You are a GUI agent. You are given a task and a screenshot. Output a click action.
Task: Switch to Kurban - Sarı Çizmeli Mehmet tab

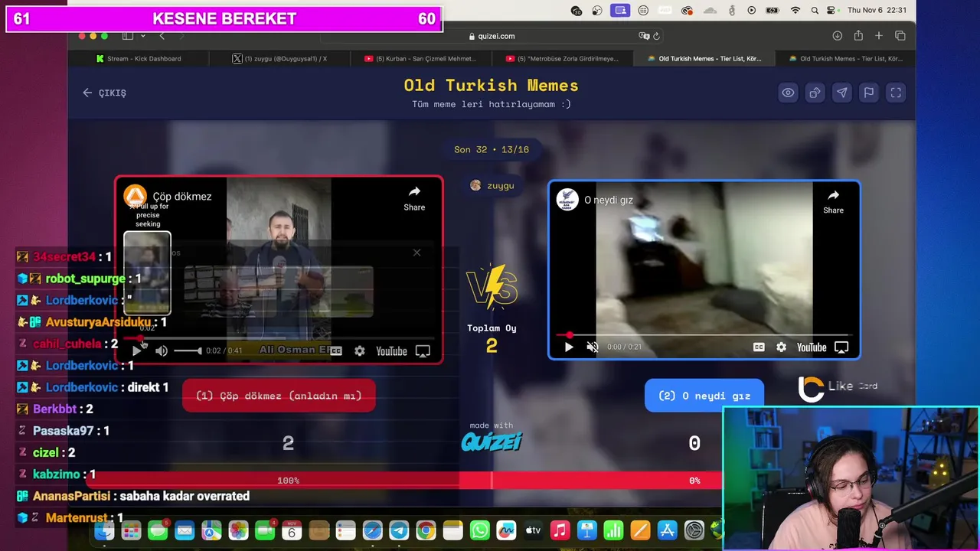tap(420, 59)
